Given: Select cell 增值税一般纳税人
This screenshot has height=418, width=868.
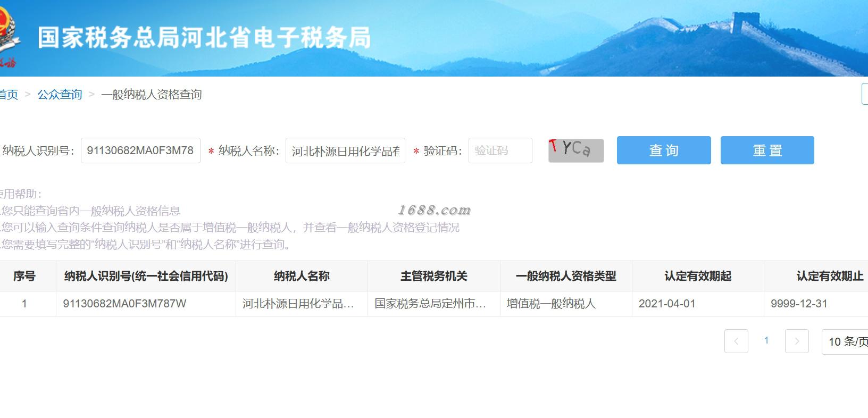Looking at the screenshot, I should coord(566,304).
